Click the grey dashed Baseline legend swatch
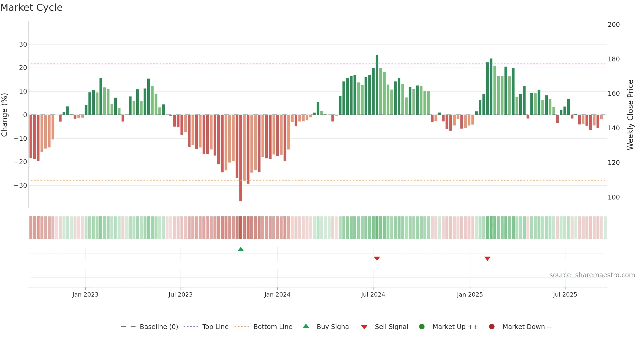This screenshot has height=362, width=644. (x=128, y=327)
